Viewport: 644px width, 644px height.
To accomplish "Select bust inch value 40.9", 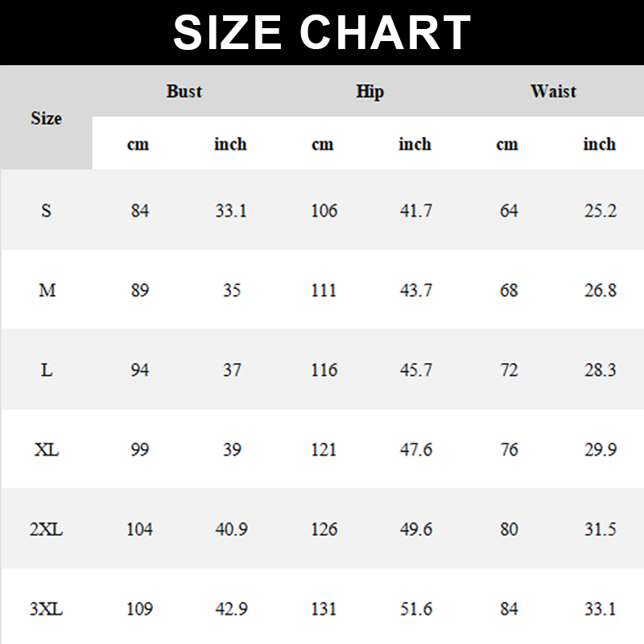I will [231, 530].
